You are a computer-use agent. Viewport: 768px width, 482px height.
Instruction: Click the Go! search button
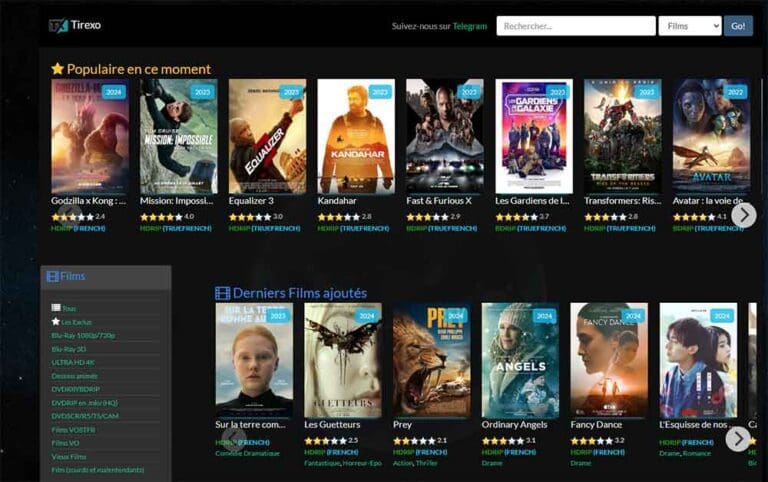tap(738, 26)
